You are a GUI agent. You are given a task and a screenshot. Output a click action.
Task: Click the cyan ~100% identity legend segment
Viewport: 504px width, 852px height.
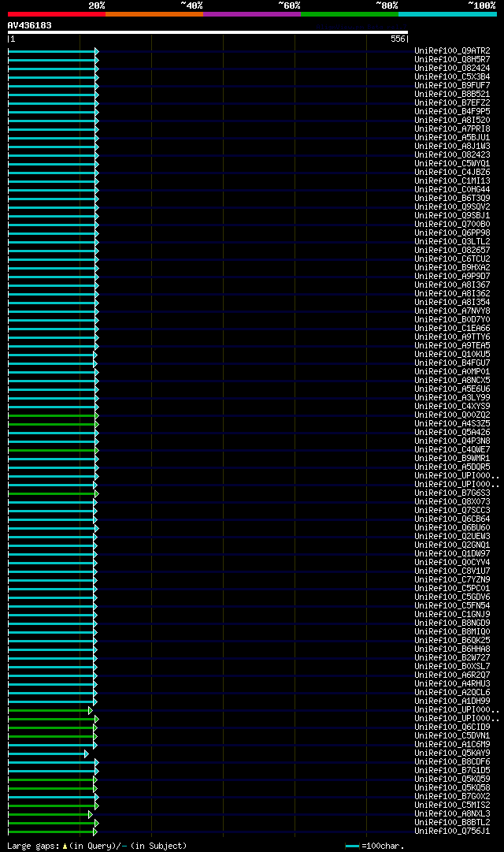coord(447,14)
